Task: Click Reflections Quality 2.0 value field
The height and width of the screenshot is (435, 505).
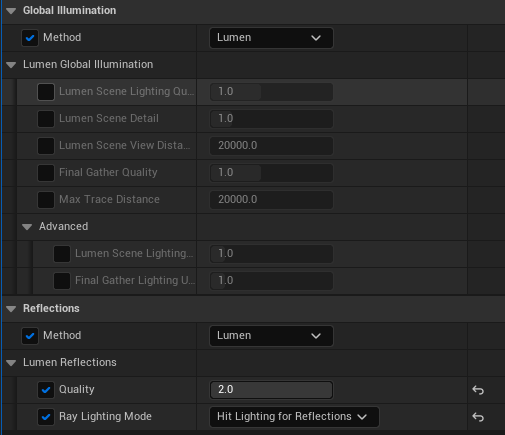Action: pos(271,390)
